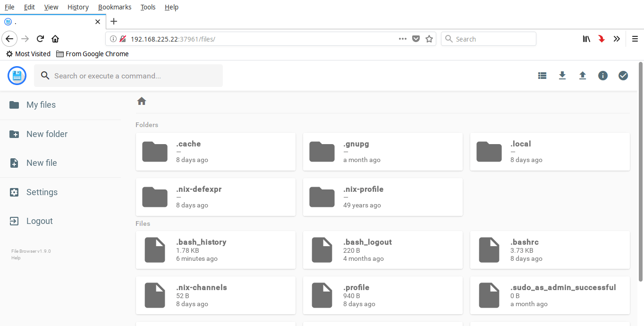The height and width of the screenshot is (326, 644).
Task: Click the select-multiple checkmark icon
Action: (x=623, y=76)
